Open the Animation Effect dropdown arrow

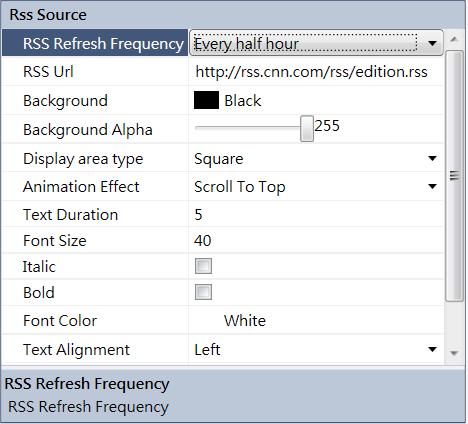pos(432,186)
